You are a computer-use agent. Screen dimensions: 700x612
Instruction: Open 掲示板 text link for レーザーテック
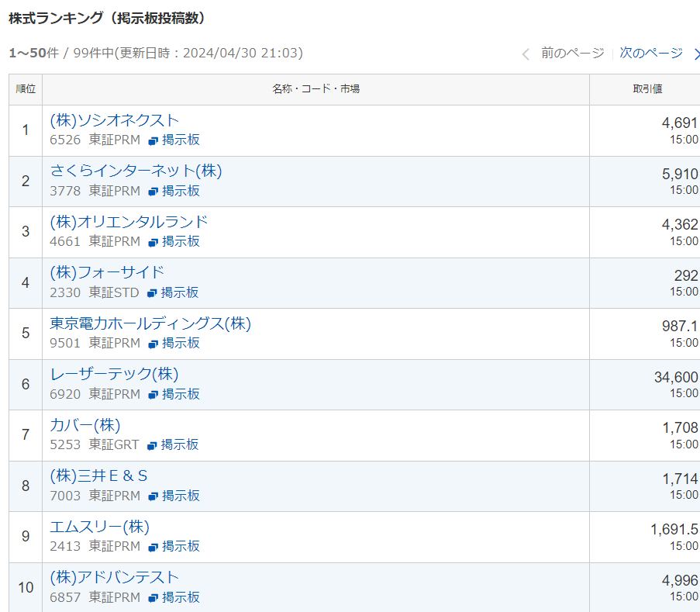pyautogui.click(x=181, y=394)
